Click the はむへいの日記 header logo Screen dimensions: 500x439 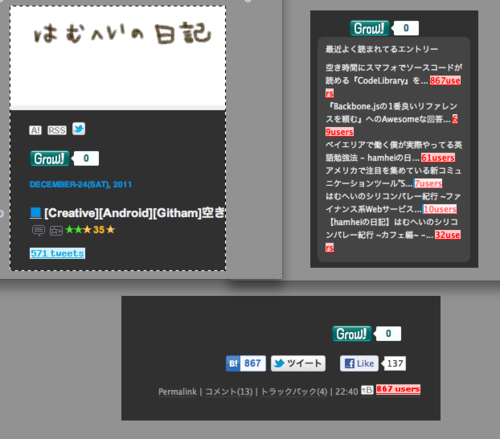[123, 34]
